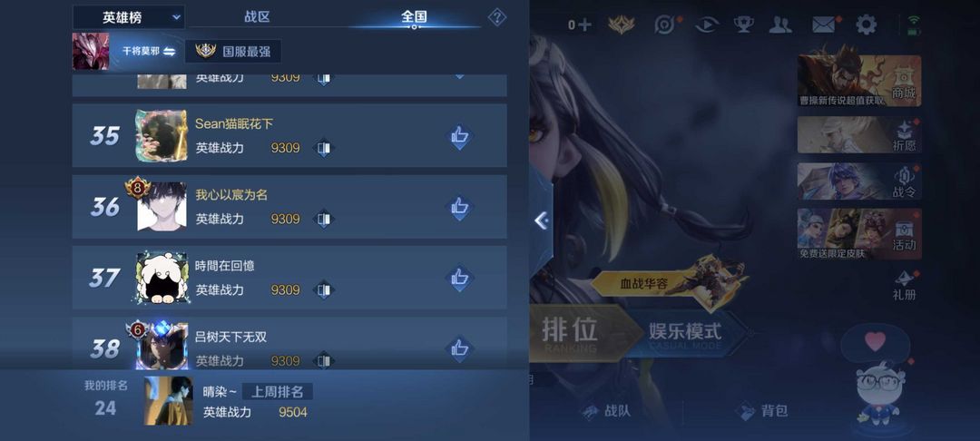This screenshot has width=980, height=441.
Task: Select the 全国 tab
Action: pyautogui.click(x=414, y=17)
